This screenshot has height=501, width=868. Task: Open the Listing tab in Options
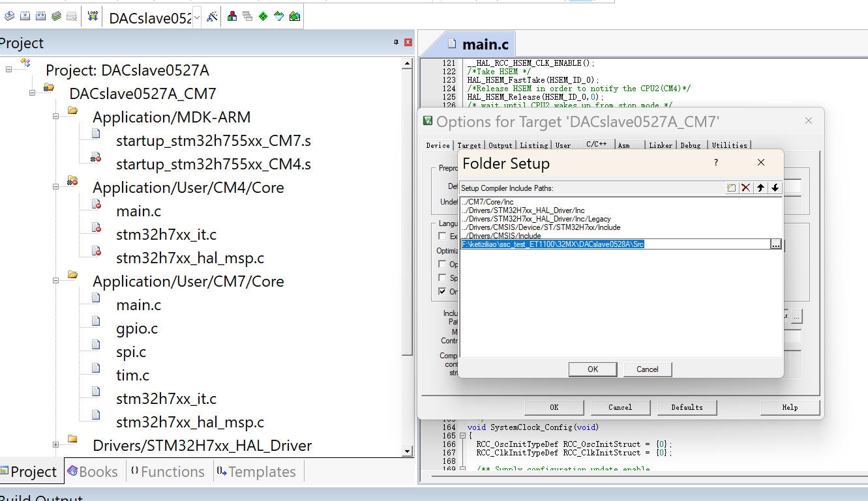(x=534, y=145)
